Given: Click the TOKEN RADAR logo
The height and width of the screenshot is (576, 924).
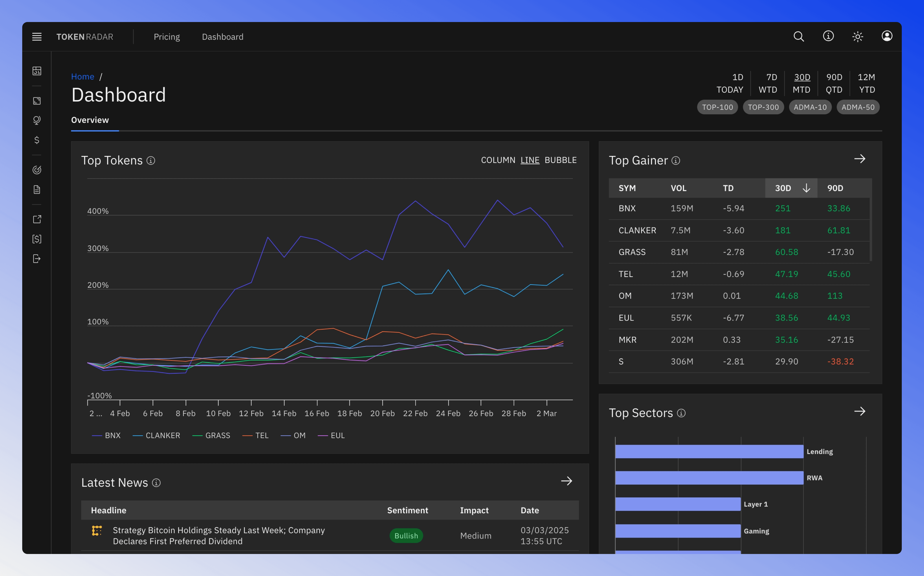Looking at the screenshot, I should [84, 37].
